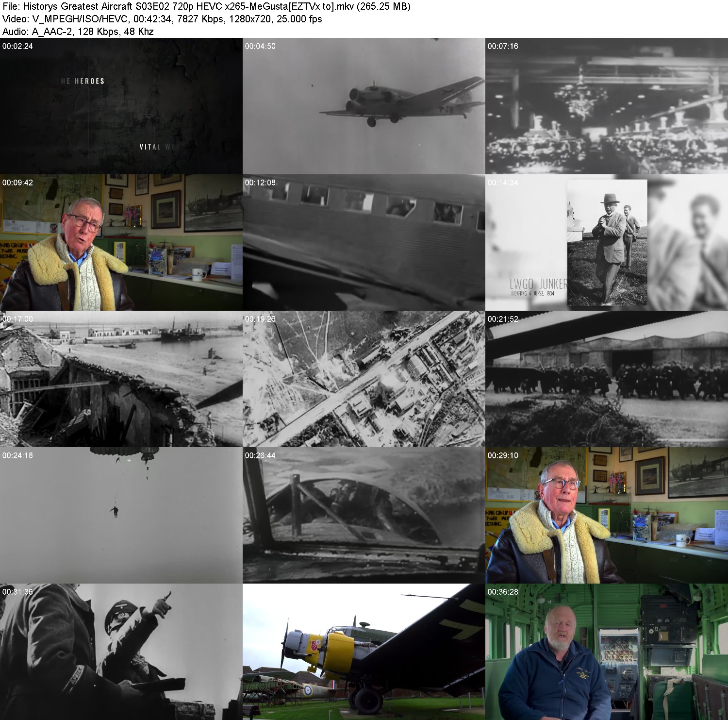The height and width of the screenshot is (720, 728).
Task: Click the 'HEROES' title text
Action: click(89, 81)
